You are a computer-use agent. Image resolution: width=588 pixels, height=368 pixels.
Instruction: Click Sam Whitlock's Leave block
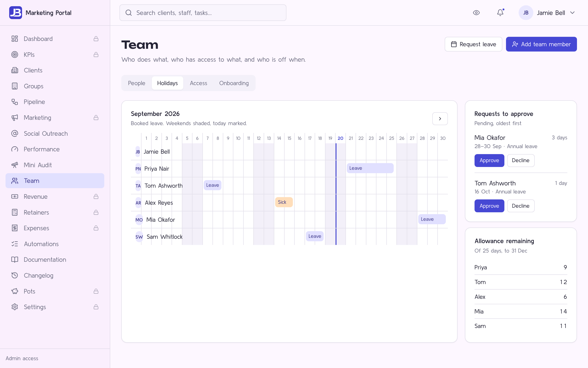(315, 236)
